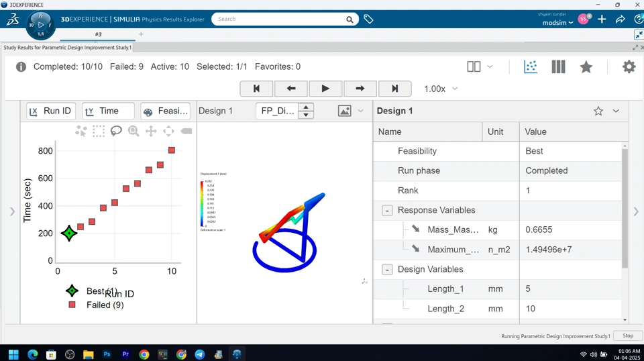644x361 pixels.
Task: Click the Failed legend swatch
Action: [72, 305]
